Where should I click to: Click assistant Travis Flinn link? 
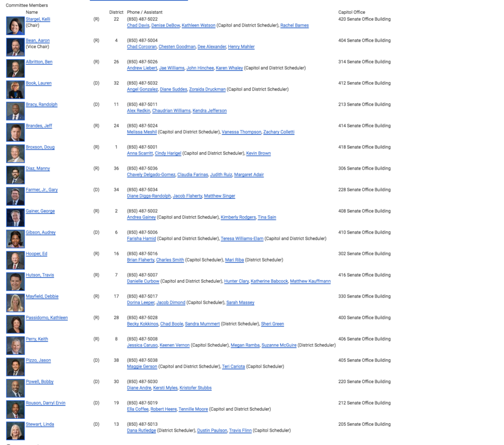coord(240,431)
